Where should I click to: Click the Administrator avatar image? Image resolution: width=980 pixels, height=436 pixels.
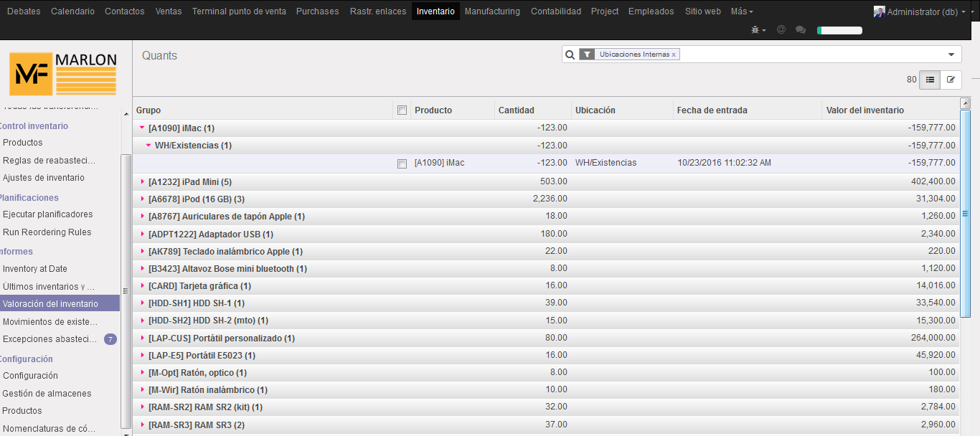(x=879, y=11)
